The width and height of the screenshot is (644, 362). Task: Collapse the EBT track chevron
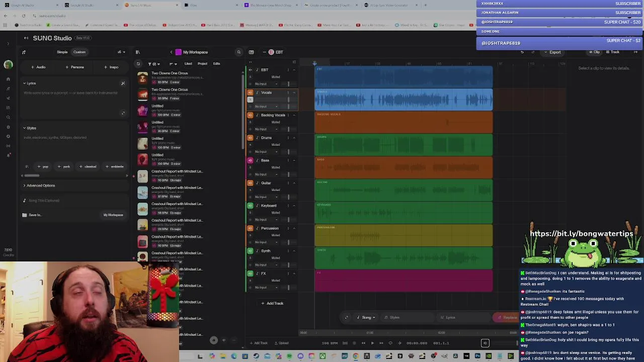[x=294, y=70]
